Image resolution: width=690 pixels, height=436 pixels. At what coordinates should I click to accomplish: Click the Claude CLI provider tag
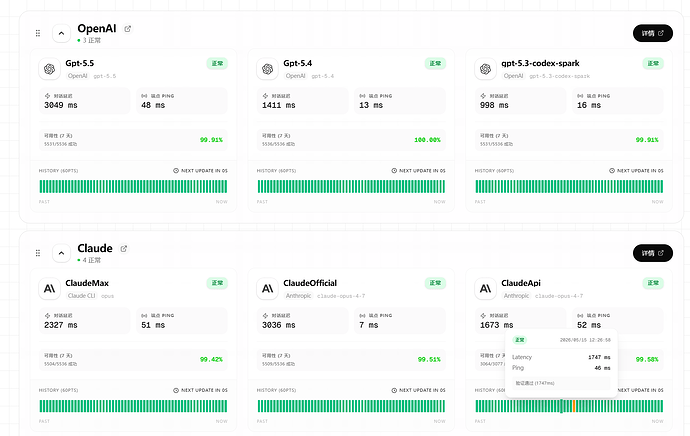coord(81,296)
